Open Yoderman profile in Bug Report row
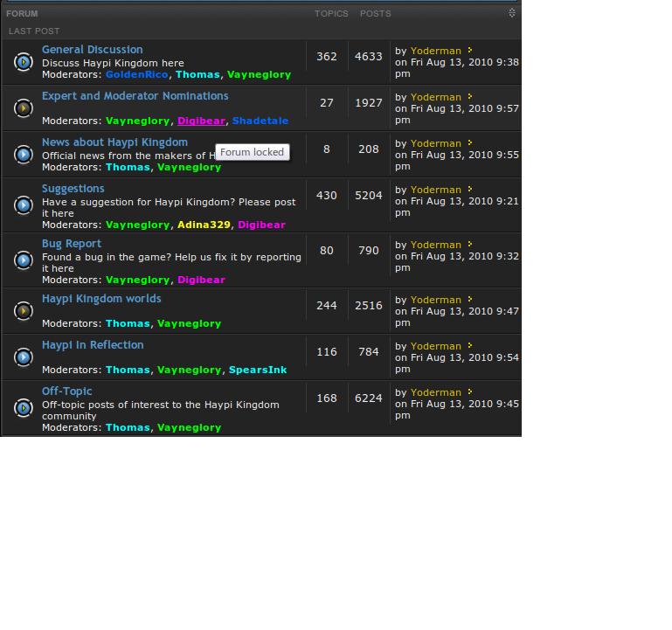Screen dimensions: 672x630 (436, 245)
